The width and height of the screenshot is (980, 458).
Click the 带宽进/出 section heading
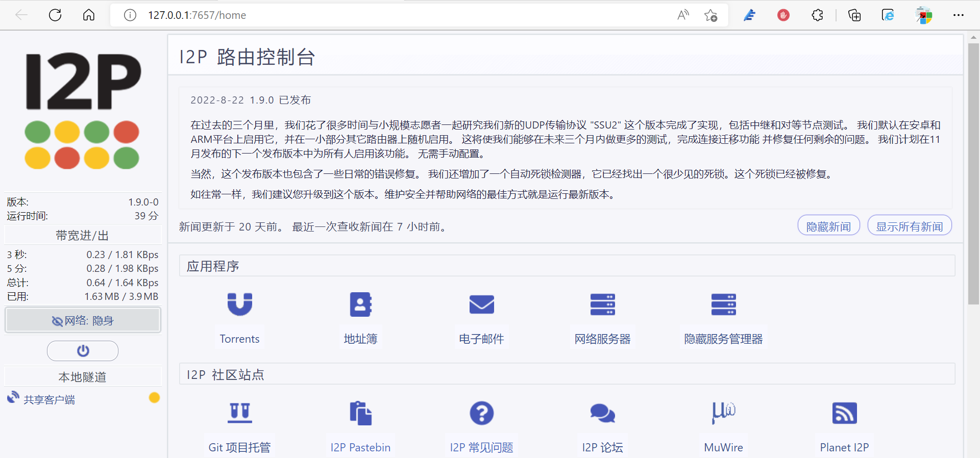pos(83,235)
